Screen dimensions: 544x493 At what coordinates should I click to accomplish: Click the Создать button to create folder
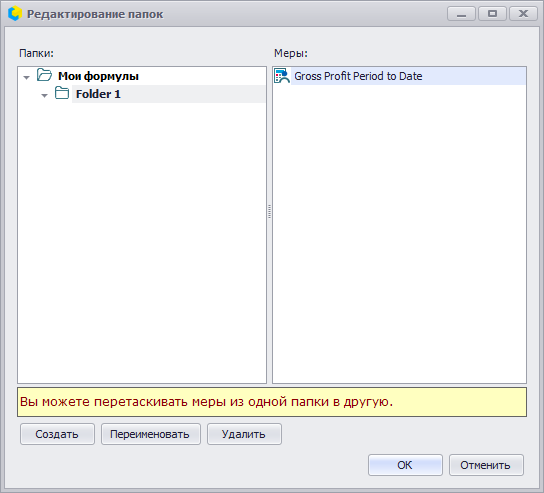pos(57,434)
